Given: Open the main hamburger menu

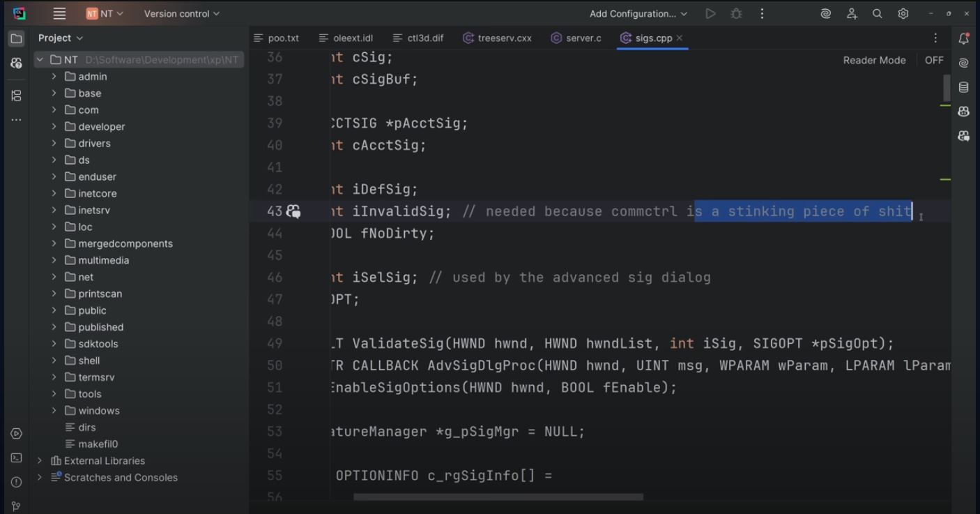Looking at the screenshot, I should [x=59, y=13].
